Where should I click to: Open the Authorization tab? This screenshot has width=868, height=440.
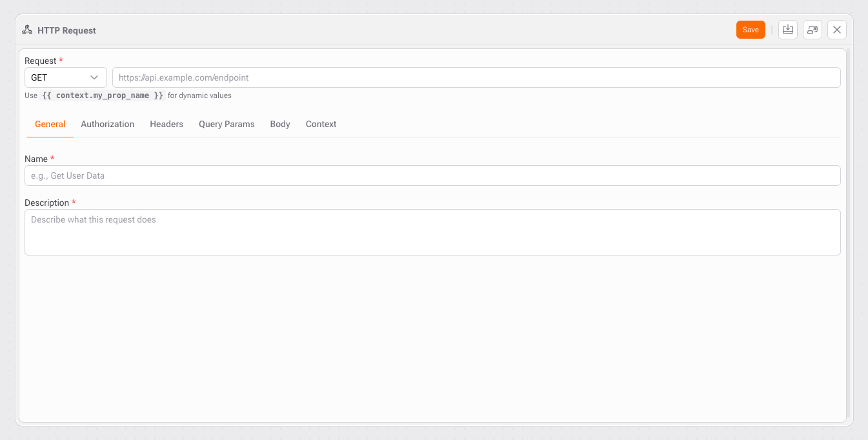pyautogui.click(x=107, y=124)
